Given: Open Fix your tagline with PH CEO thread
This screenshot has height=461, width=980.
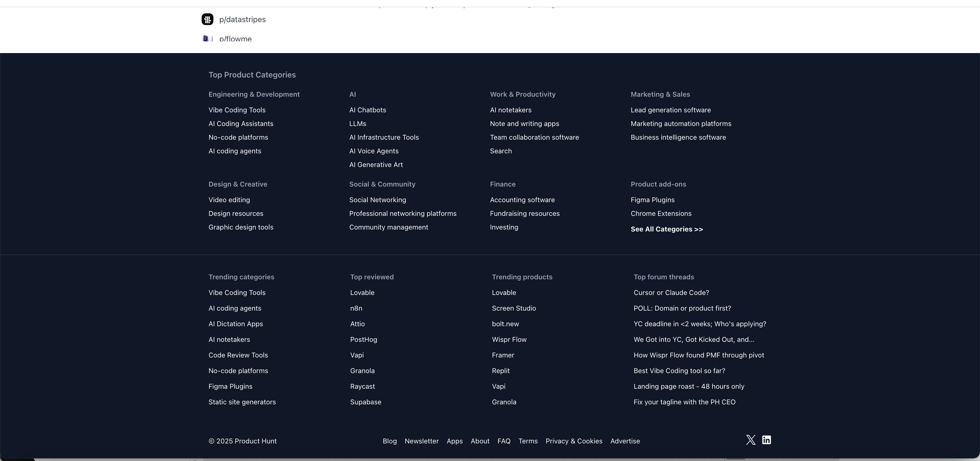Looking at the screenshot, I should click(x=685, y=402).
